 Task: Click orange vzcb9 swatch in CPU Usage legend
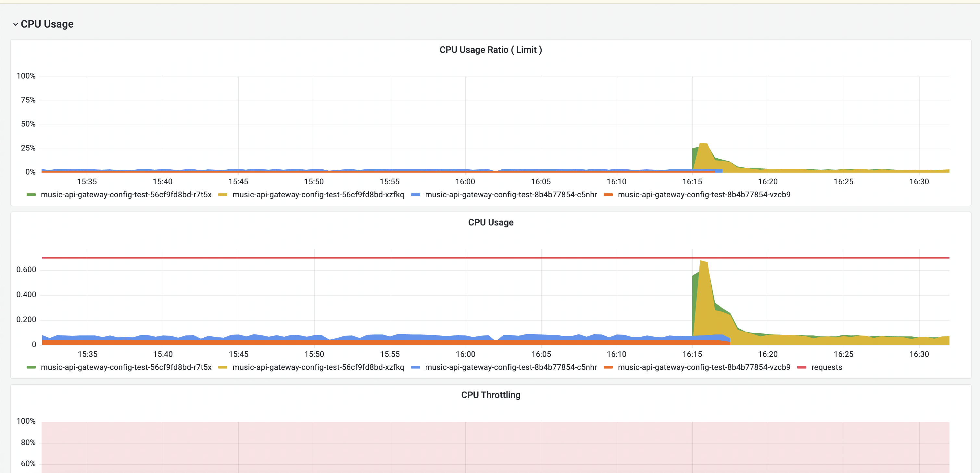click(x=608, y=367)
